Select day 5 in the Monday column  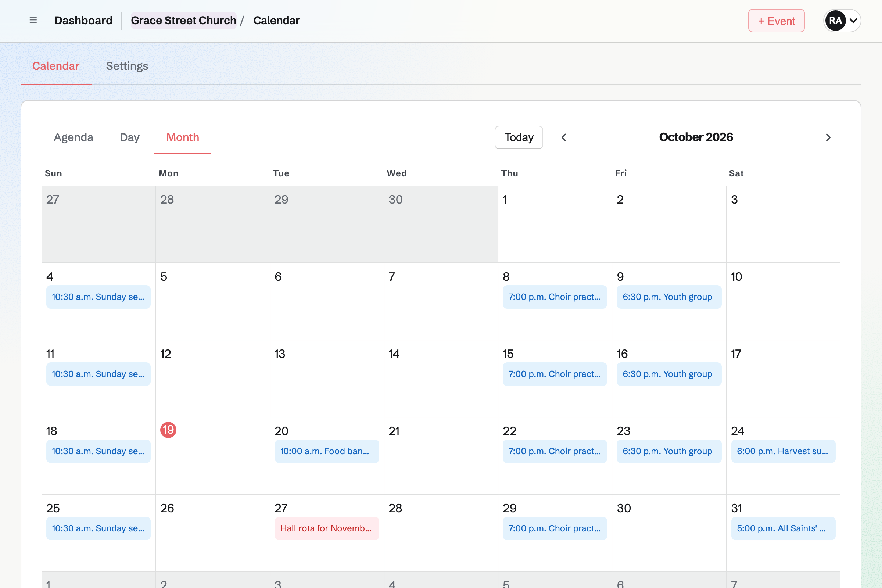click(x=164, y=277)
